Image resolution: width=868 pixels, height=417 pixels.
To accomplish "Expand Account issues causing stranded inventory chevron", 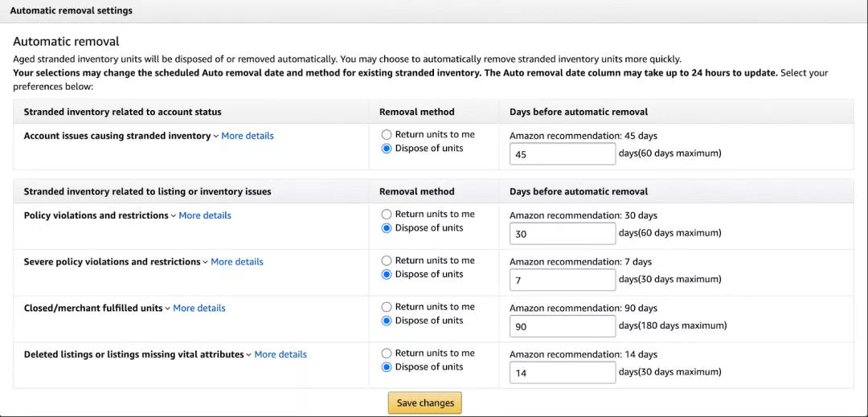I will (x=216, y=137).
